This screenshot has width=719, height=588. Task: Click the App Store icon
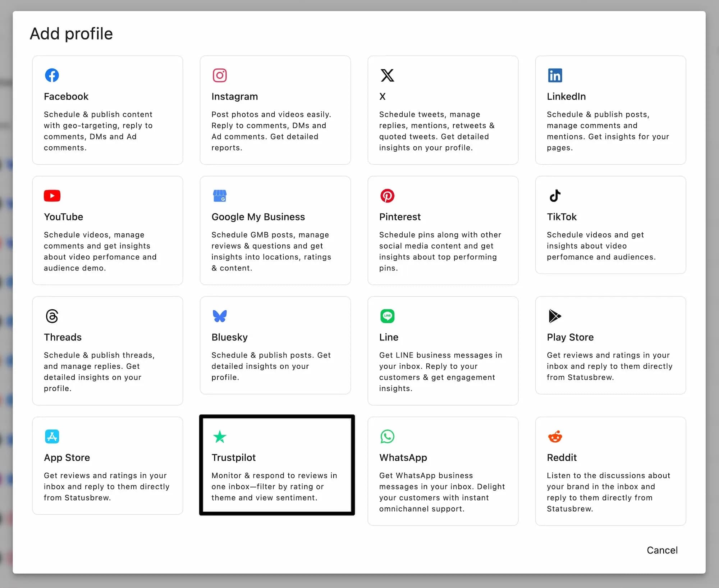point(52,437)
